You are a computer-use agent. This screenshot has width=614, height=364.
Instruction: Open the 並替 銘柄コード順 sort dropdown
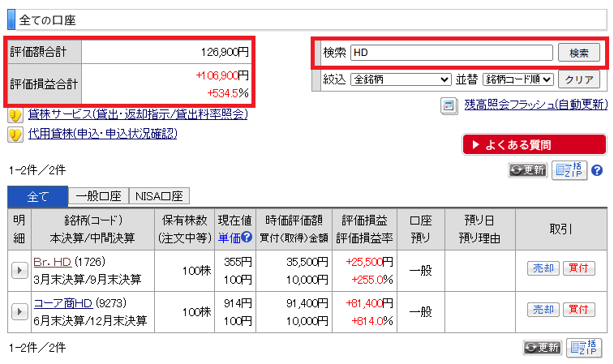pyautogui.click(x=517, y=79)
